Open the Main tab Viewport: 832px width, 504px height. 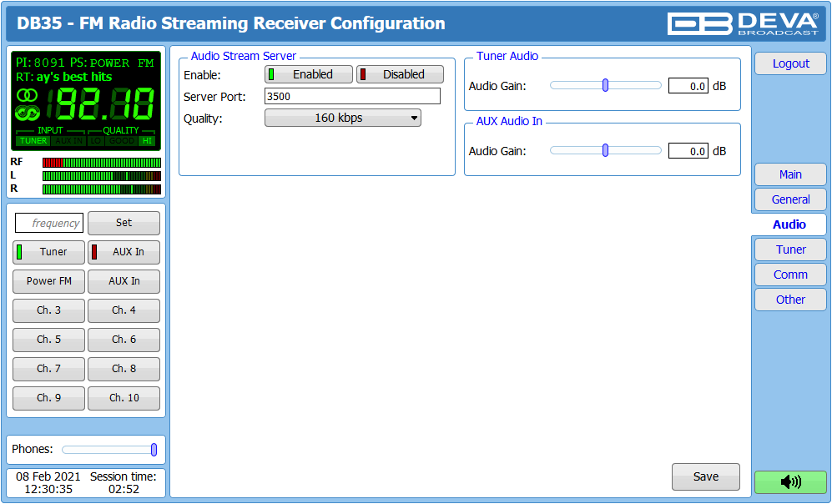tap(790, 174)
